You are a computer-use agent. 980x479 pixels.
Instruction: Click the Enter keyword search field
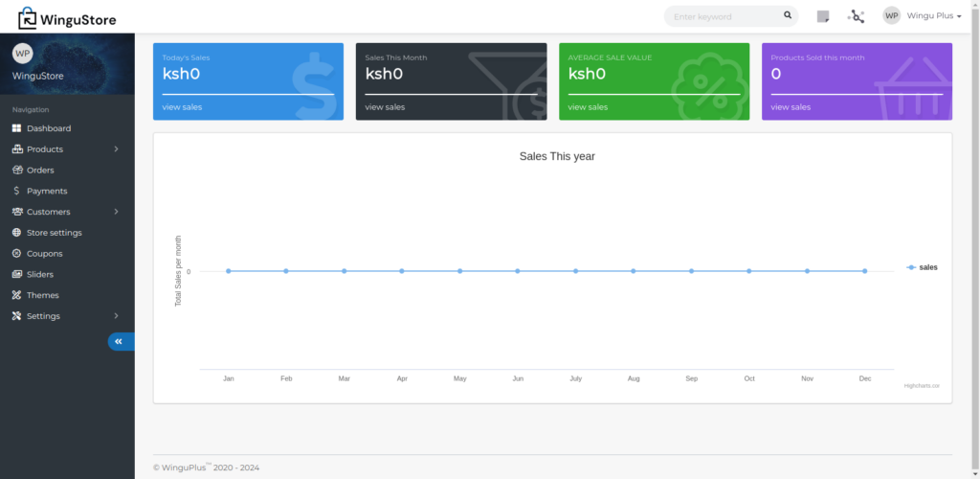(723, 16)
